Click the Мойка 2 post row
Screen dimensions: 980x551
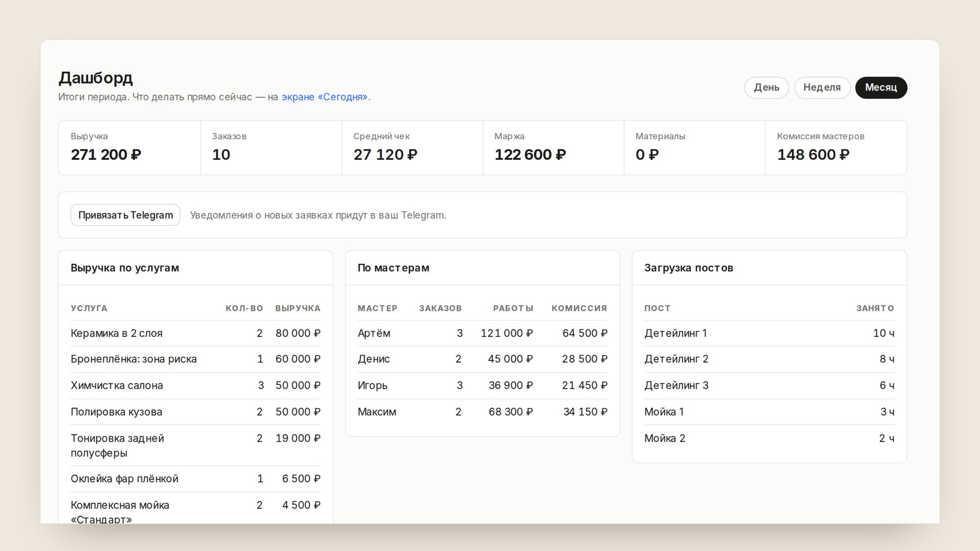coord(769,438)
